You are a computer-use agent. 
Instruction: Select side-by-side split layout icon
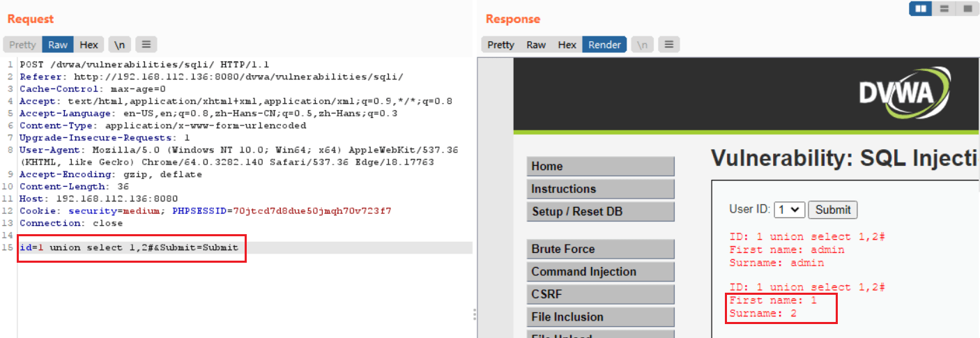[921, 9]
